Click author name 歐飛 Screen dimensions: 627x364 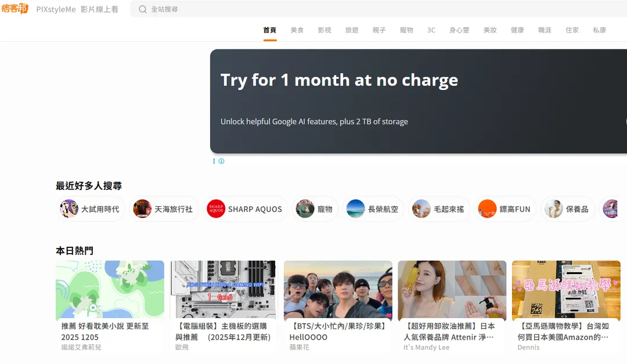[182, 347]
